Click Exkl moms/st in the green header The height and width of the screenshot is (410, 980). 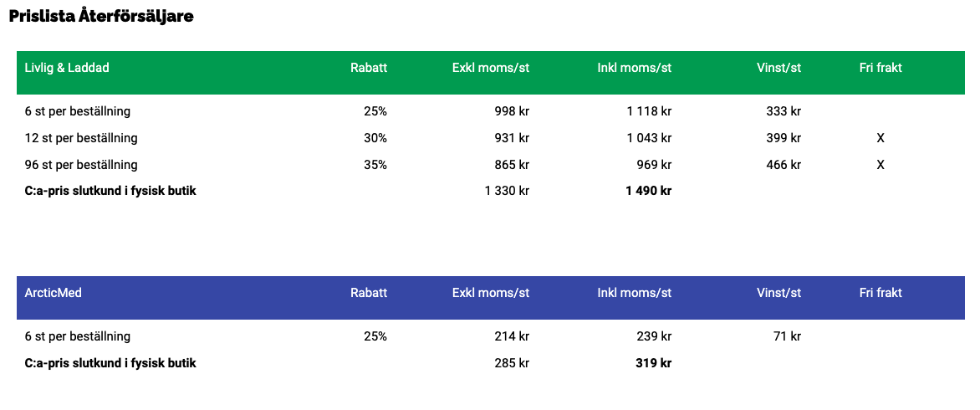click(491, 68)
